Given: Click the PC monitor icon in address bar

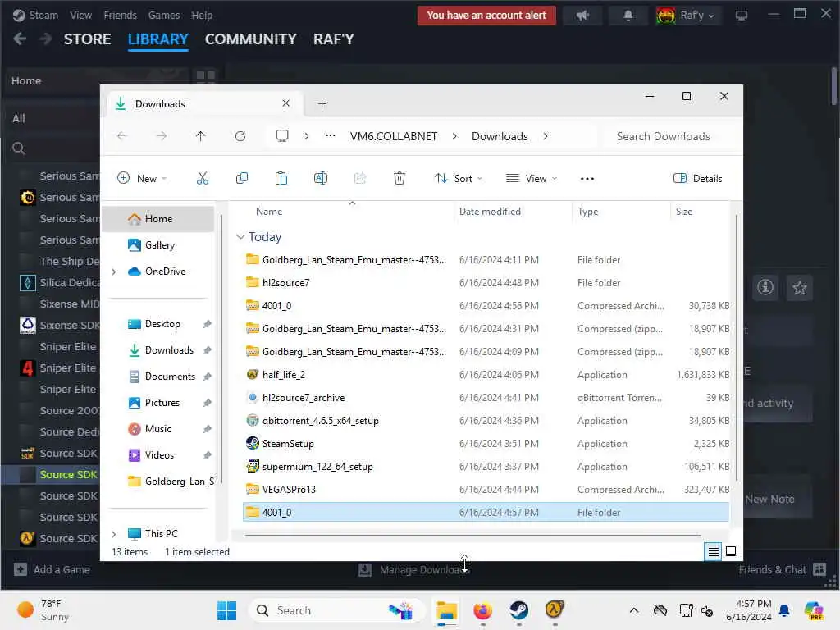Looking at the screenshot, I should pyautogui.click(x=282, y=136).
